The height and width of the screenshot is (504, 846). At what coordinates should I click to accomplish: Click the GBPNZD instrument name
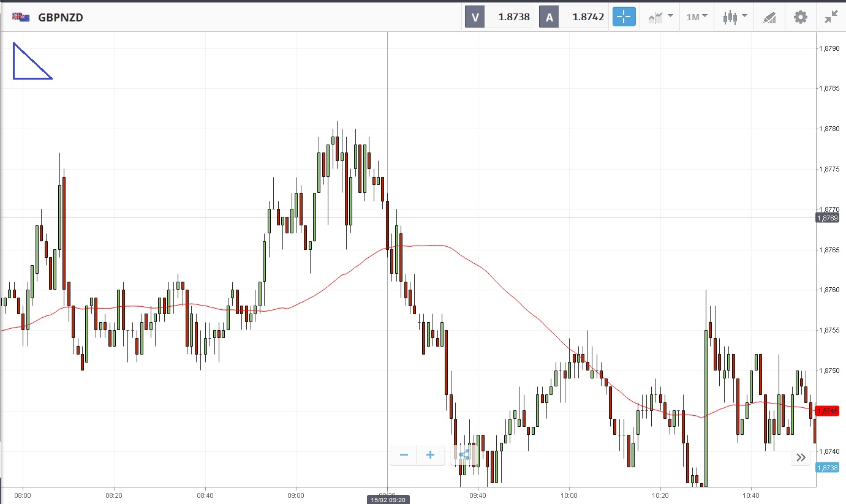click(61, 18)
